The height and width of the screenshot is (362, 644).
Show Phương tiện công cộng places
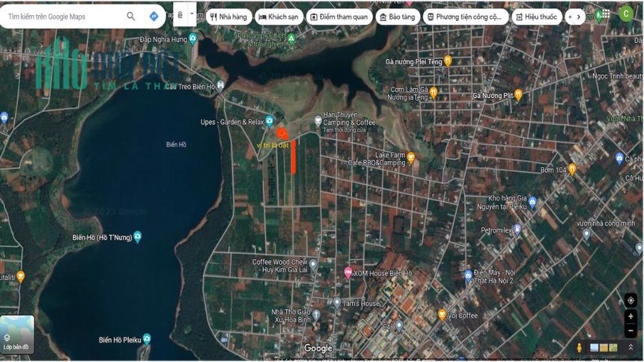465,16
